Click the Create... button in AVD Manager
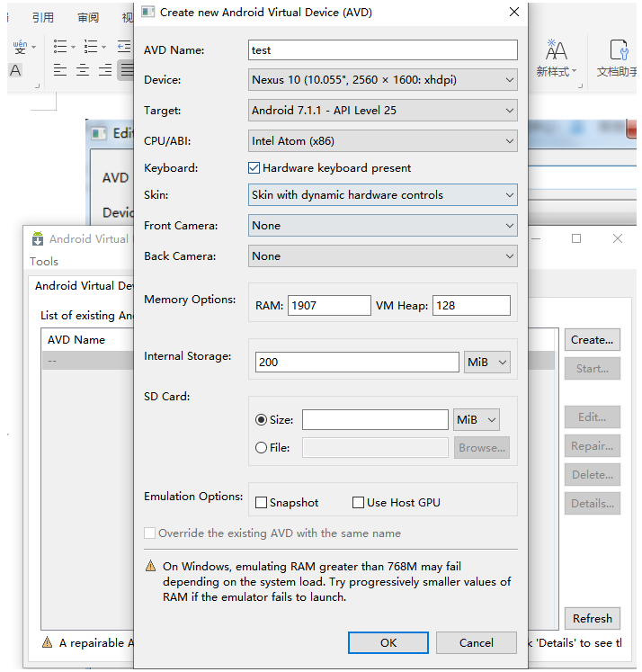642x672 pixels. click(x=592, y=340)
